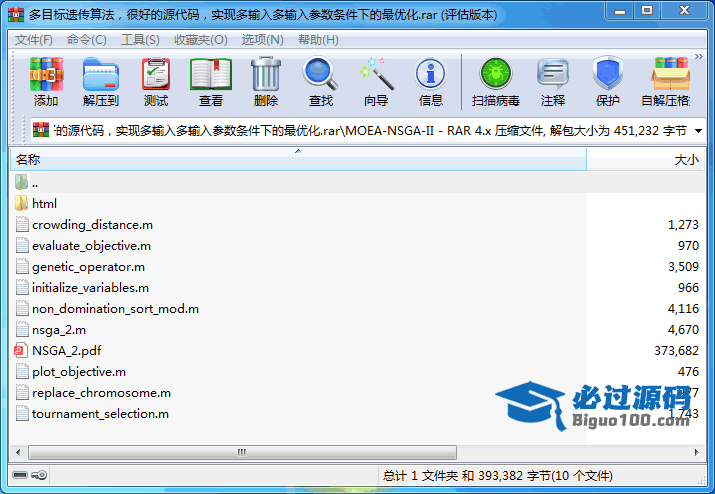
Task: Click the PDF icon of NSGA_2.pdf
Action: point(21,350)
